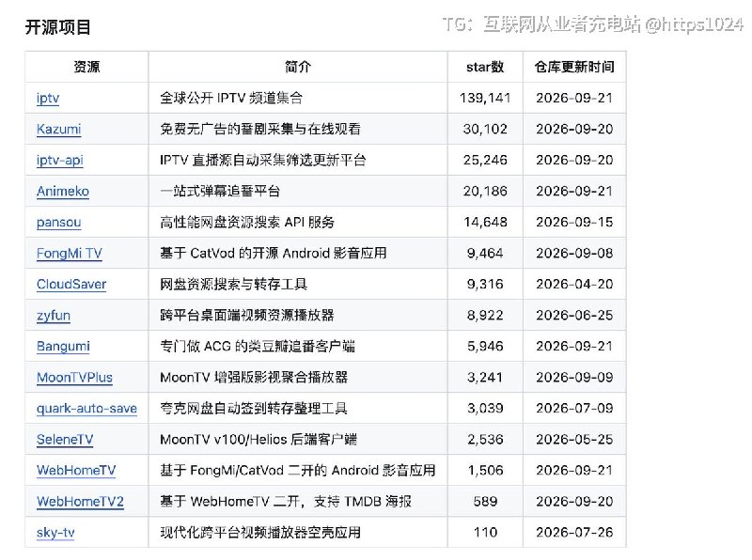Select zyfun update date 2026-06-25

click(x=574, y=316)
